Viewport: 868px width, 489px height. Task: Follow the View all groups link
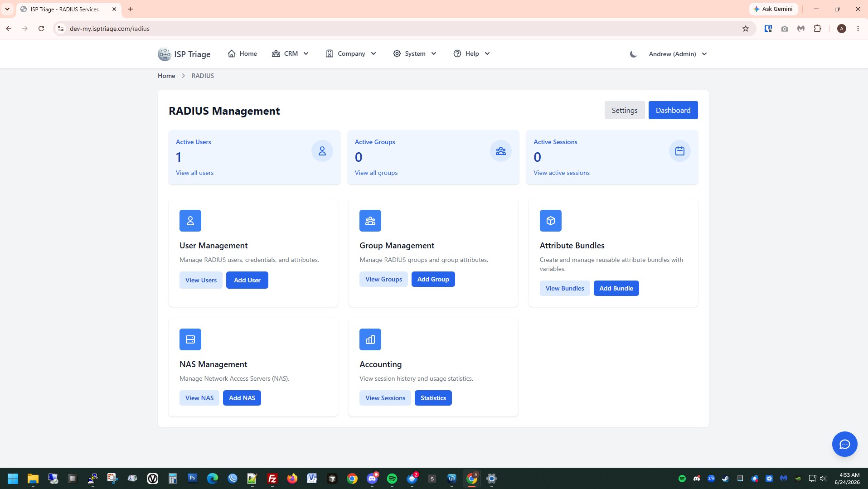pos(376,173)
